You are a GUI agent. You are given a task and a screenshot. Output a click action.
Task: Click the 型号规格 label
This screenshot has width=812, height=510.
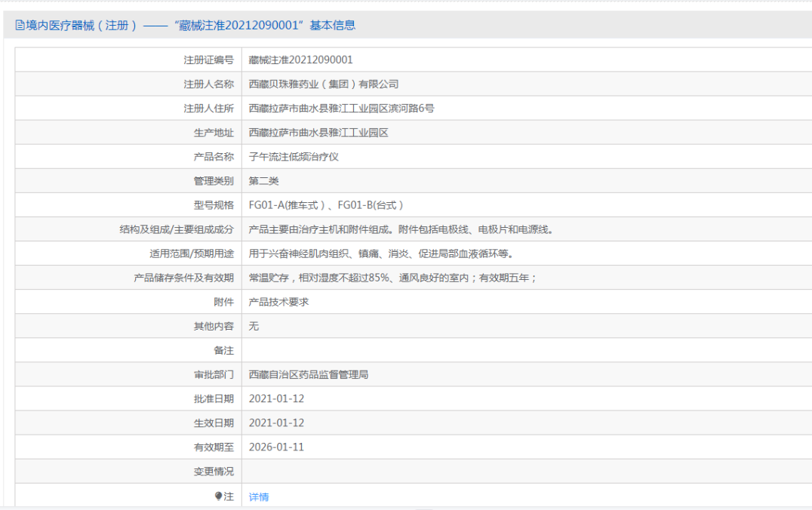[x=214, y=205]
